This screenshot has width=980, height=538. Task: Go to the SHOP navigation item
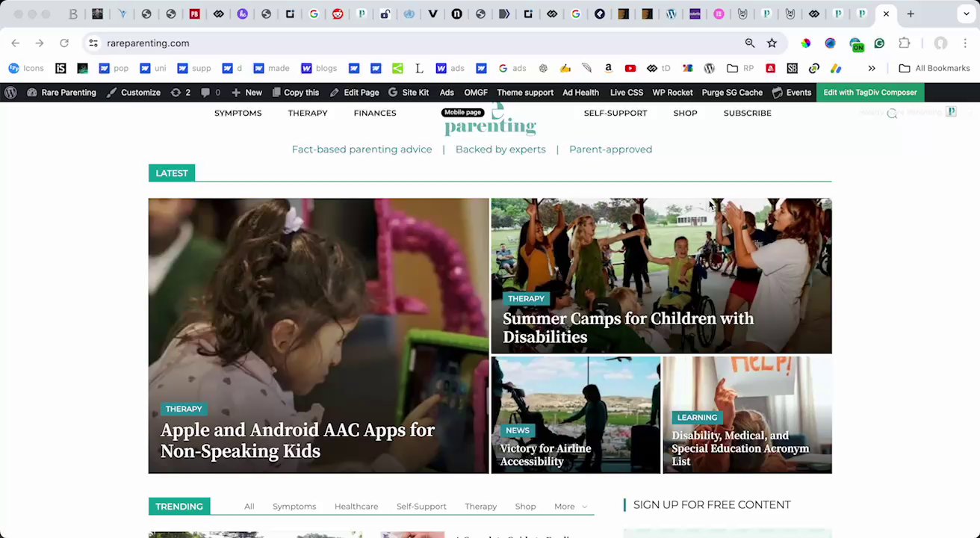pyautogui.click(x=685, y=114)
